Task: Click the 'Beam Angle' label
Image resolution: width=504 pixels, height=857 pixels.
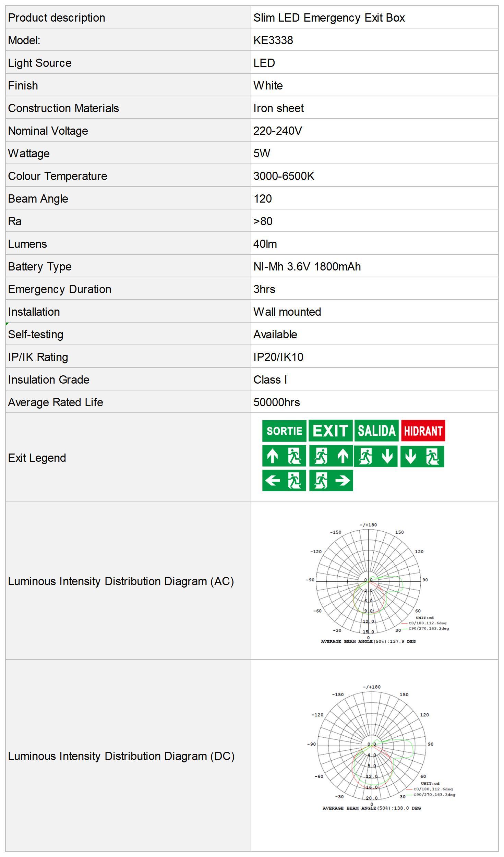Action: (x=38, y=198)
